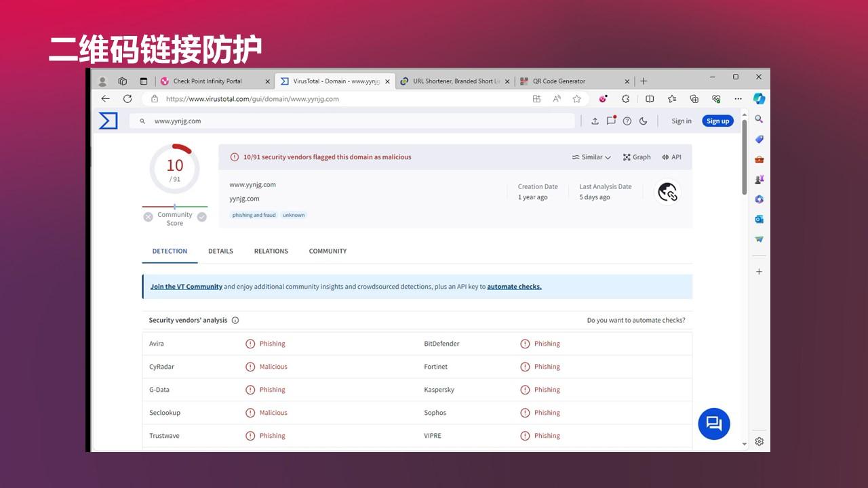This screenshot has height=488, width=868.
Task: Click the Read aloud icon in address bar
Action: coord(557,99)
